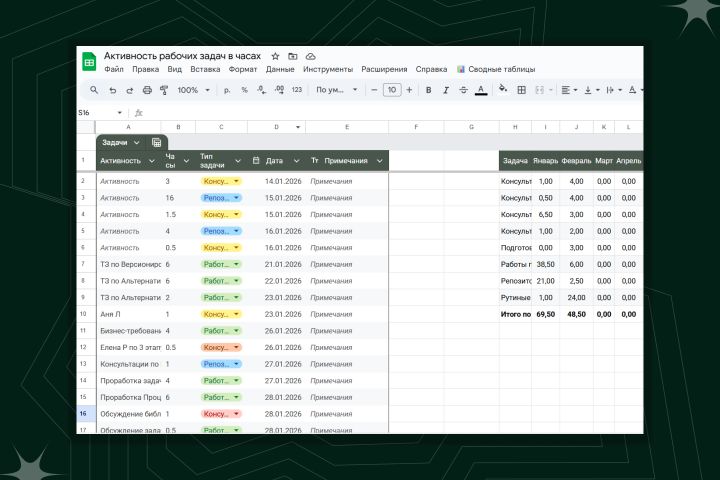Screen dimensions: 720x480
Task: Toggle italic formatting
Action: (x=445, y=90)
